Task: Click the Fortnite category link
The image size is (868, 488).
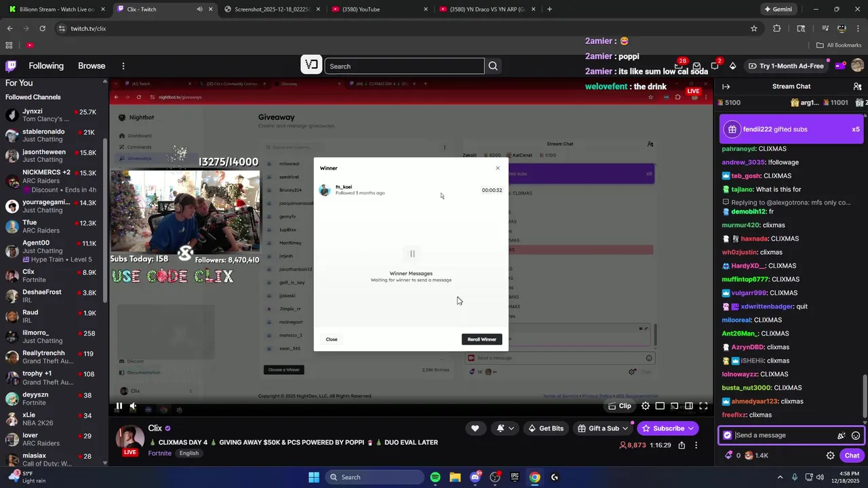Action: pyautogui.click(x=159, y=453)
